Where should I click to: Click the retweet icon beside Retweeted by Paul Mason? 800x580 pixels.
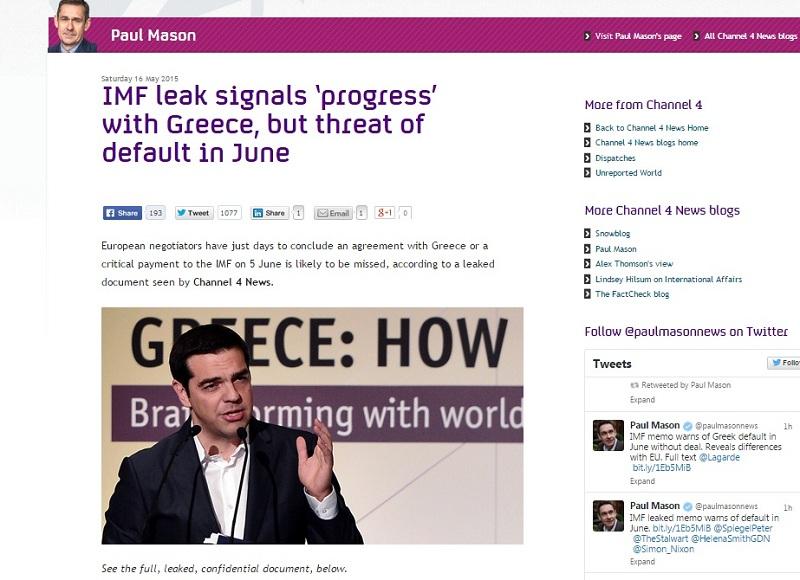pos(634,385)
